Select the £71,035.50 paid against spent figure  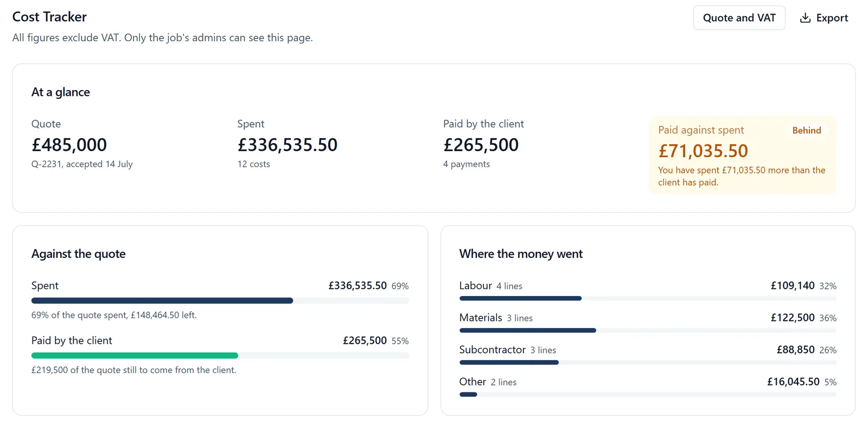(x=703, y=151)
